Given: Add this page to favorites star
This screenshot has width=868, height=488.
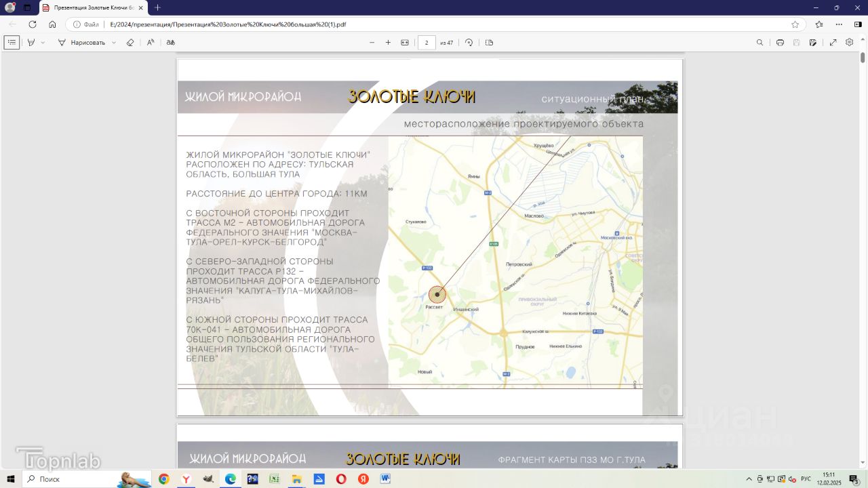Looking at the screenshot, I should tap(795, 24).
